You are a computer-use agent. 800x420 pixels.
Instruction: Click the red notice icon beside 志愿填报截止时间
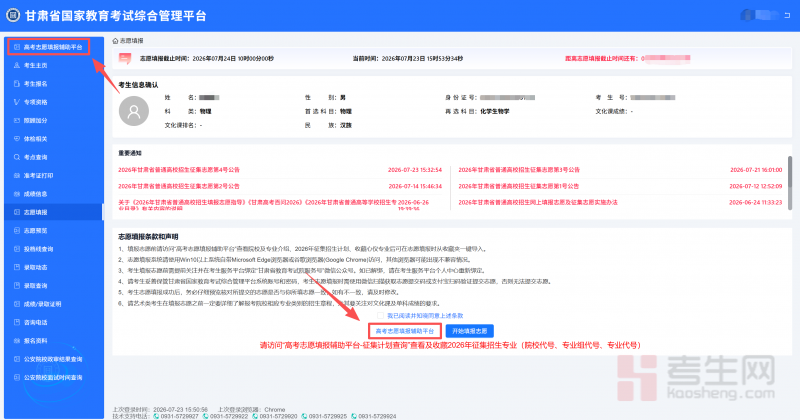tap(125, 59)
